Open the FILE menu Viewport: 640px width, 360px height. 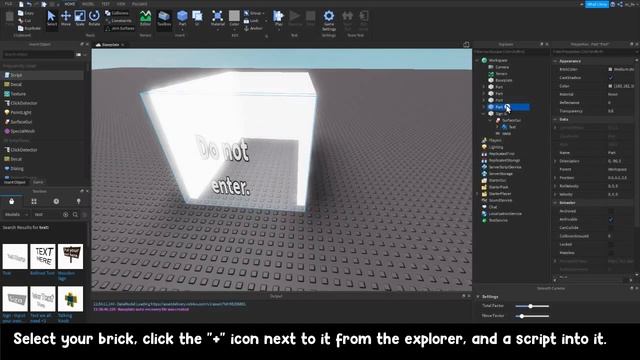tap(8, 4)
